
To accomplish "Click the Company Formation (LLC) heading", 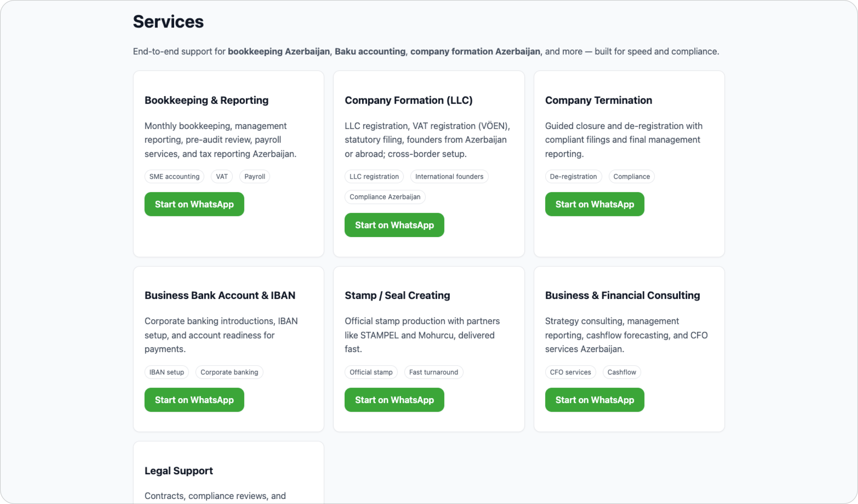I will pos(409,100).
